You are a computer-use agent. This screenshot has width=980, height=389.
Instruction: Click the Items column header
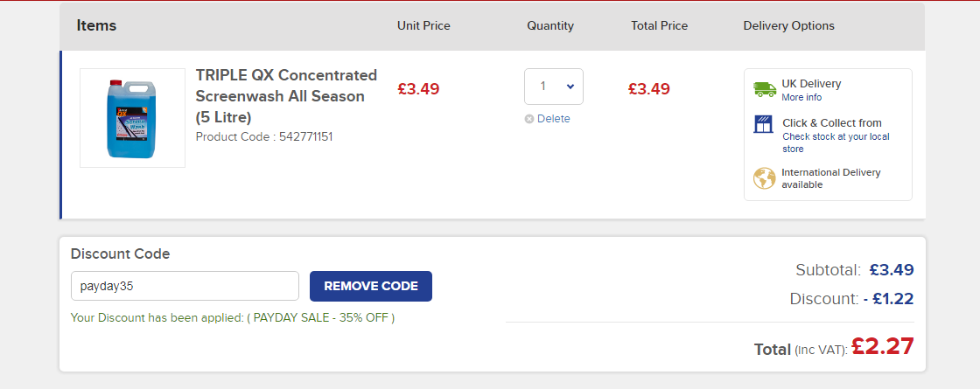(x=96, y=26)
